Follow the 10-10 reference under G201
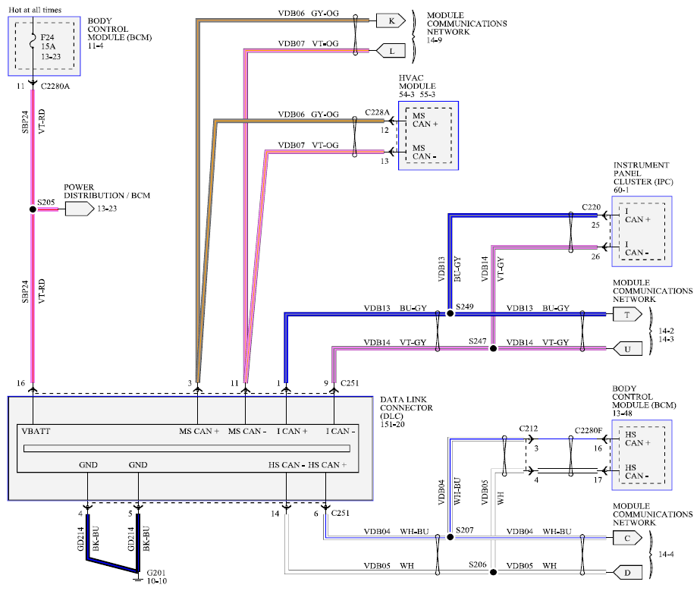Viewport: 700px width, 591px height. tap(157, 582)
